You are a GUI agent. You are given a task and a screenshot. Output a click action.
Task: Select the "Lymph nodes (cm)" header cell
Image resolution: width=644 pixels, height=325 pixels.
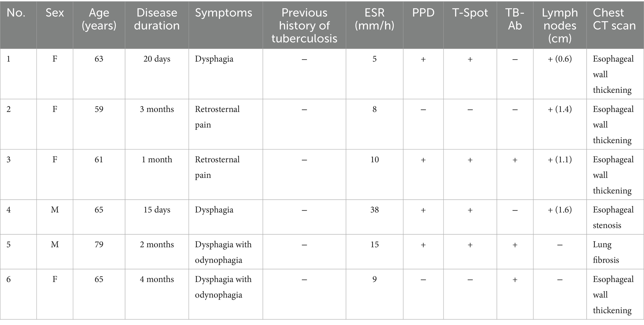560,25
